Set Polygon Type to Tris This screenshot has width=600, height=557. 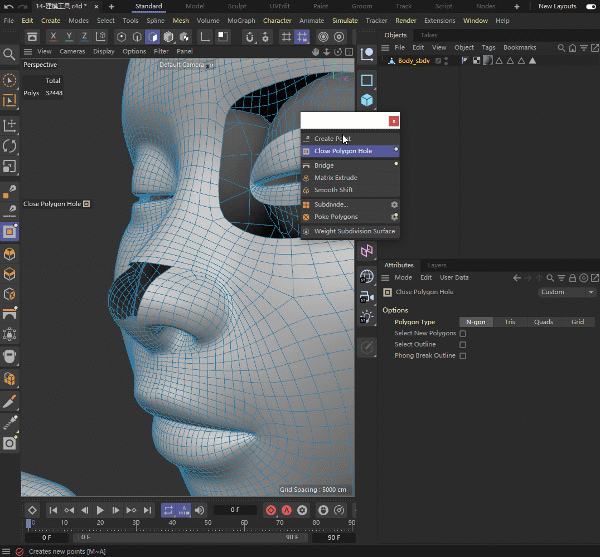[x=510, y=322]
